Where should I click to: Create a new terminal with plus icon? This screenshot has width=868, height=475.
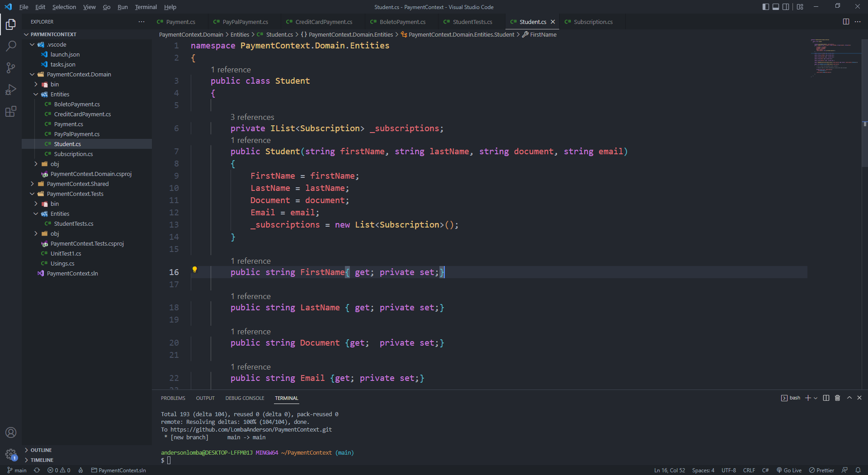pos(807,398)
